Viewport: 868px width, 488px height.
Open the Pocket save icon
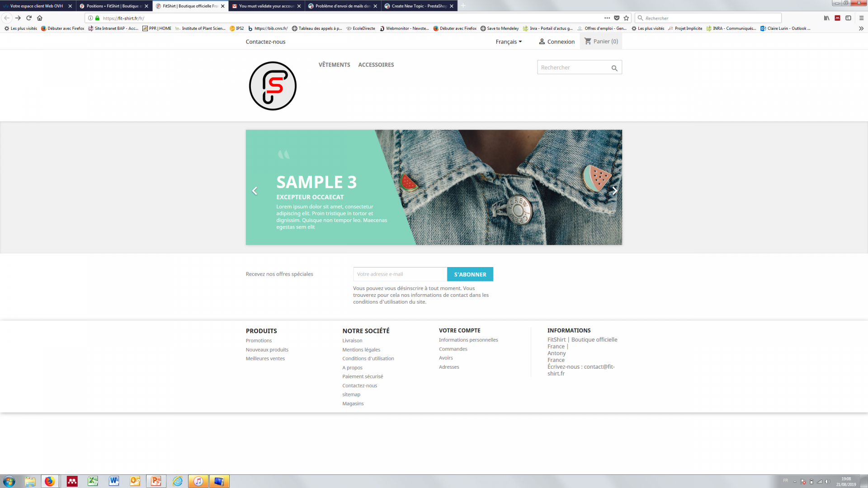point(617,18)
